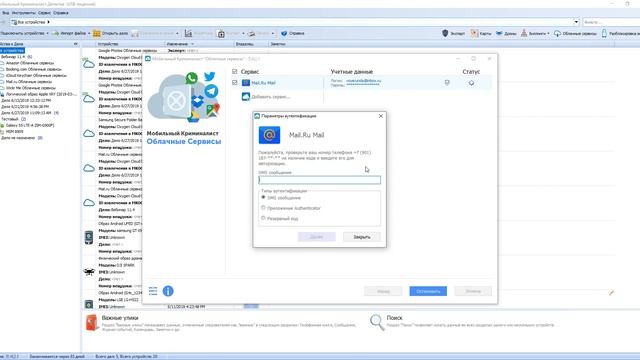Click the Фильтр search field
Viewport: 640px width, 360px height.
coord(610,22)
